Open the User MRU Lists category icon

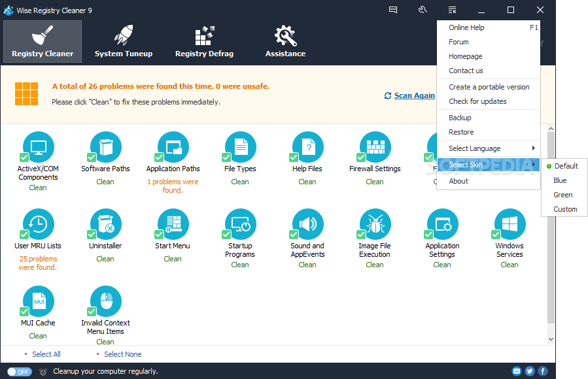click(x=38, y=224)
